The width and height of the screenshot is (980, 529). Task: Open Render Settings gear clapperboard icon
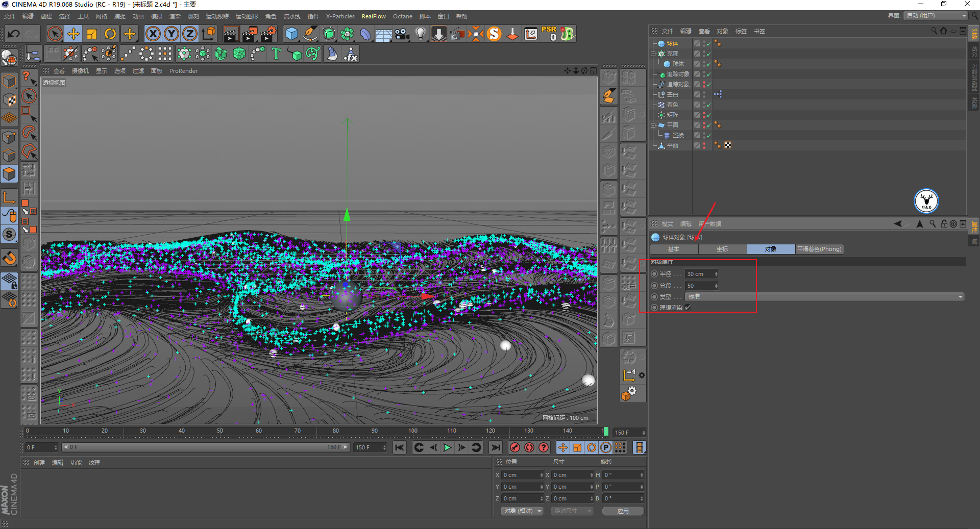(268, 34)
